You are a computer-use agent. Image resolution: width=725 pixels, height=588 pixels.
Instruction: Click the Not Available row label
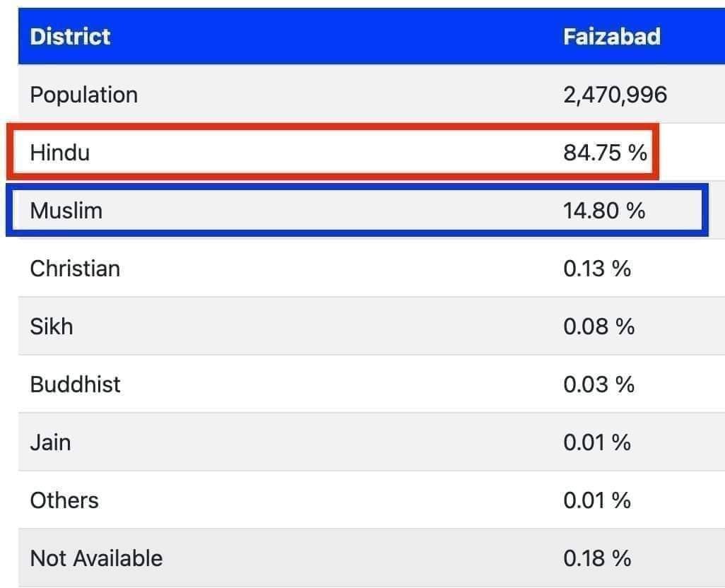(96, 558)
